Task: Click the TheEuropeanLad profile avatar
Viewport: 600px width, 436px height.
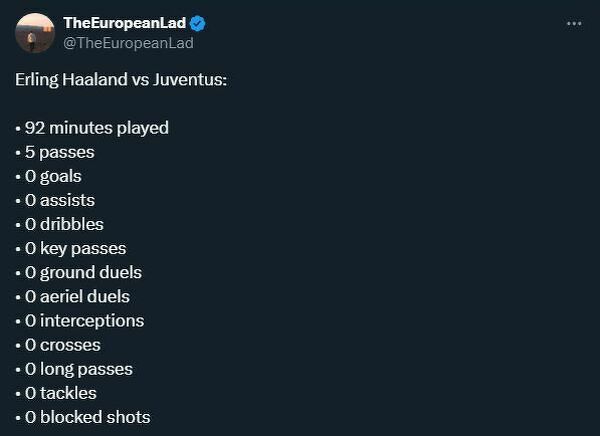Action: (34, 33)
